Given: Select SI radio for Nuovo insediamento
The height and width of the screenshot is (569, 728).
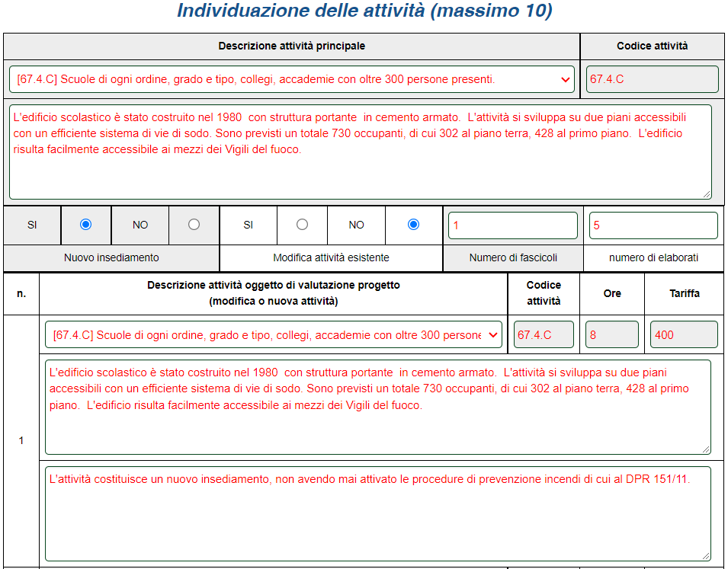Looking at the screenshot, I should coord(85,225).
